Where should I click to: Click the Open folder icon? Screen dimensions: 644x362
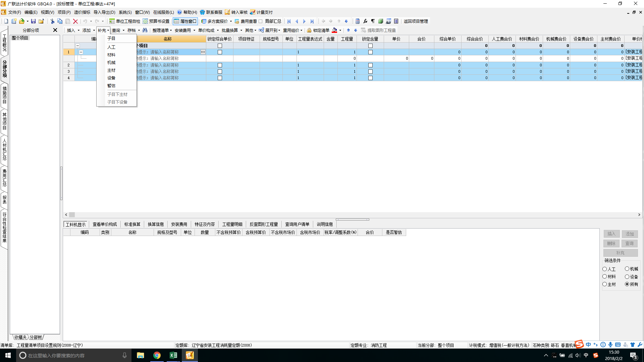[x=22, y=21]
